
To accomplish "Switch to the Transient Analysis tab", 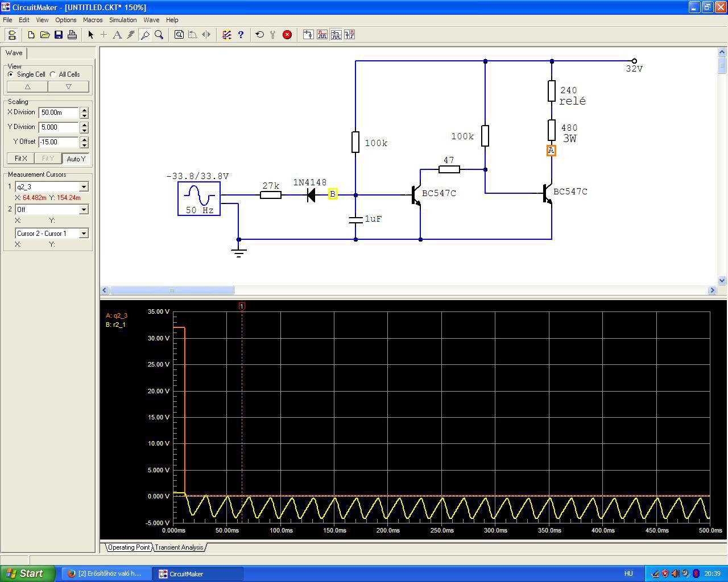I will point(179,547).
